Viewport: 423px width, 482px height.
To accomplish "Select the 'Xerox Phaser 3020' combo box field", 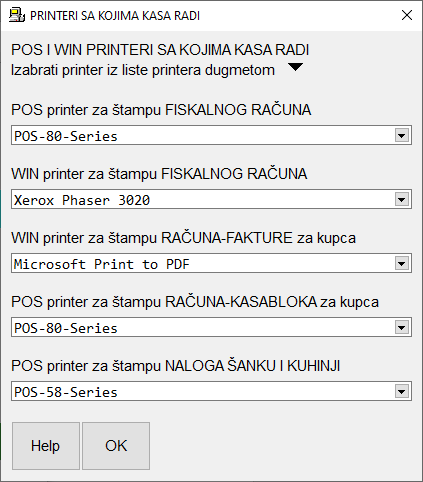I will [x=211, y=199].
